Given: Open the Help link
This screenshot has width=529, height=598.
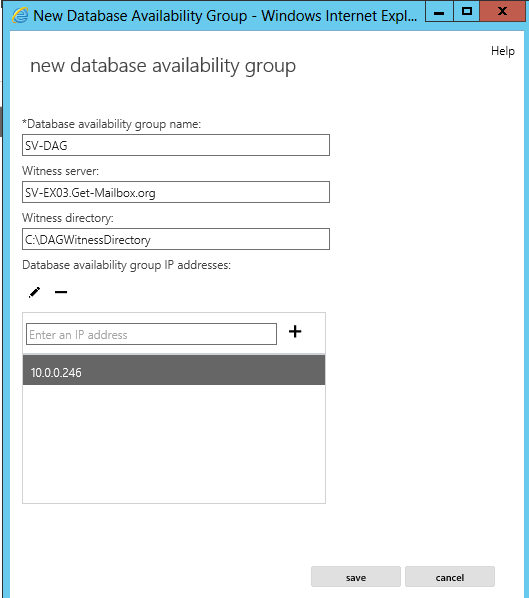Looking at the screenshot, I should click(503, 51).
